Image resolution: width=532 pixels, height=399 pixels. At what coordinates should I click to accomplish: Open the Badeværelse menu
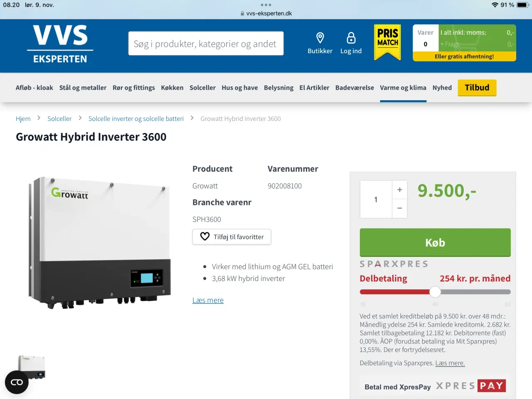tap(355, 88)
